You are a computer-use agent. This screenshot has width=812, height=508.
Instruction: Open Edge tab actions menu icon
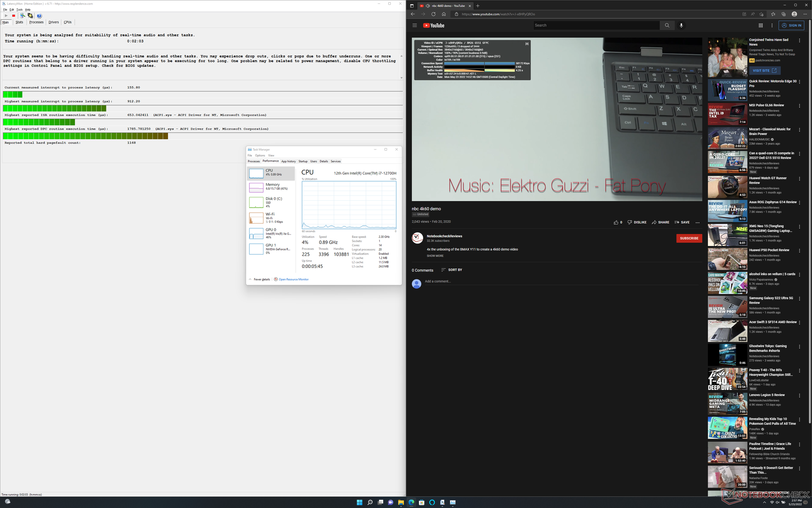click(411, 6)
